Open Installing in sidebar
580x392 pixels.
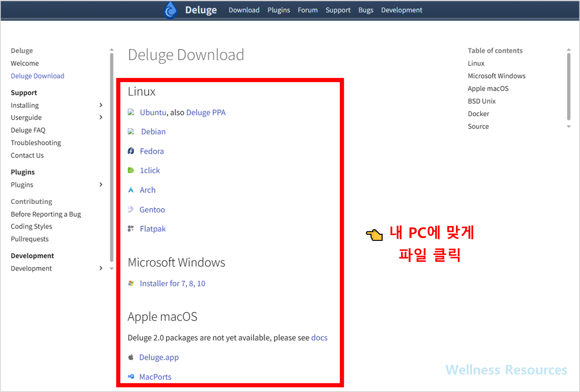click(25, 105)
